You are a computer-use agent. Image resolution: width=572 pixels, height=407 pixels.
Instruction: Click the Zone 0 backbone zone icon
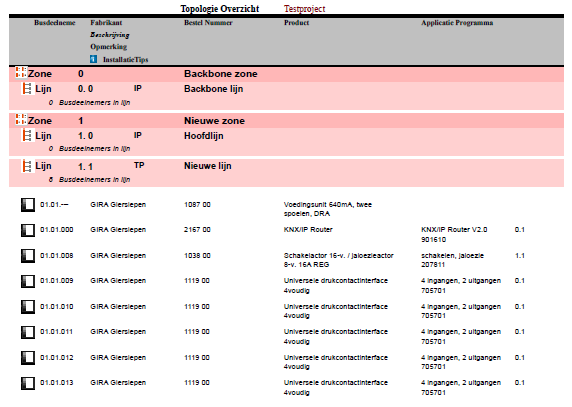pos(21,72)
